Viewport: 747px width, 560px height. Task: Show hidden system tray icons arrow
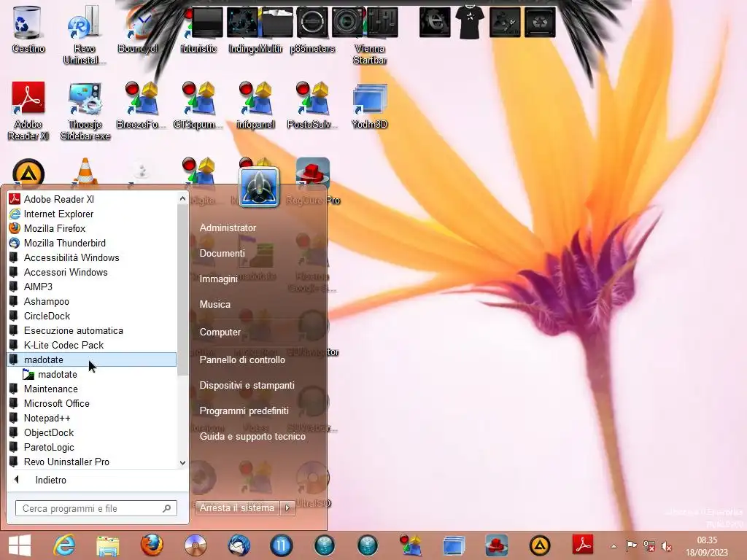(614, 546)
